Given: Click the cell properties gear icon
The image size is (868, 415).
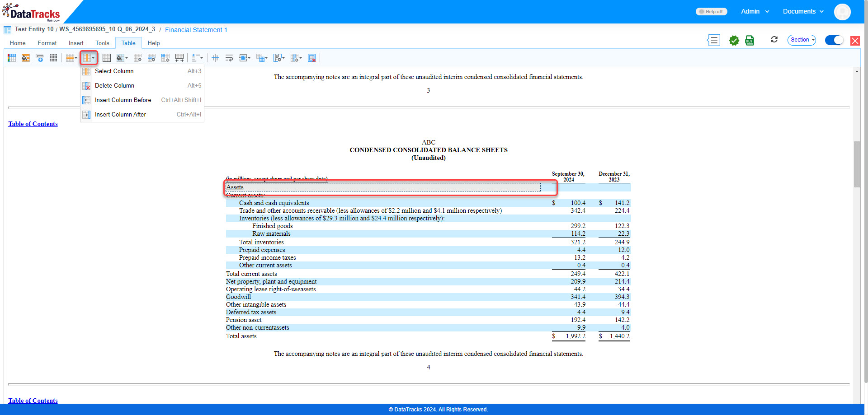Looking at the screenshot, I should click(138, 58).
